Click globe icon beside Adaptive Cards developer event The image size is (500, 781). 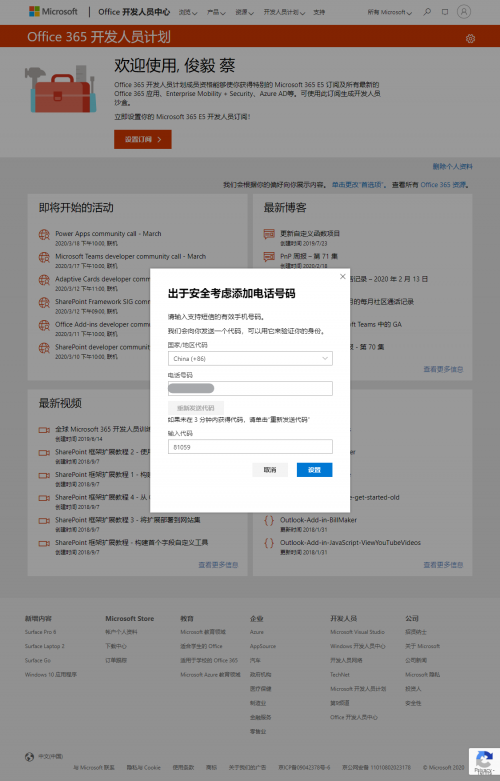[44, 280]
